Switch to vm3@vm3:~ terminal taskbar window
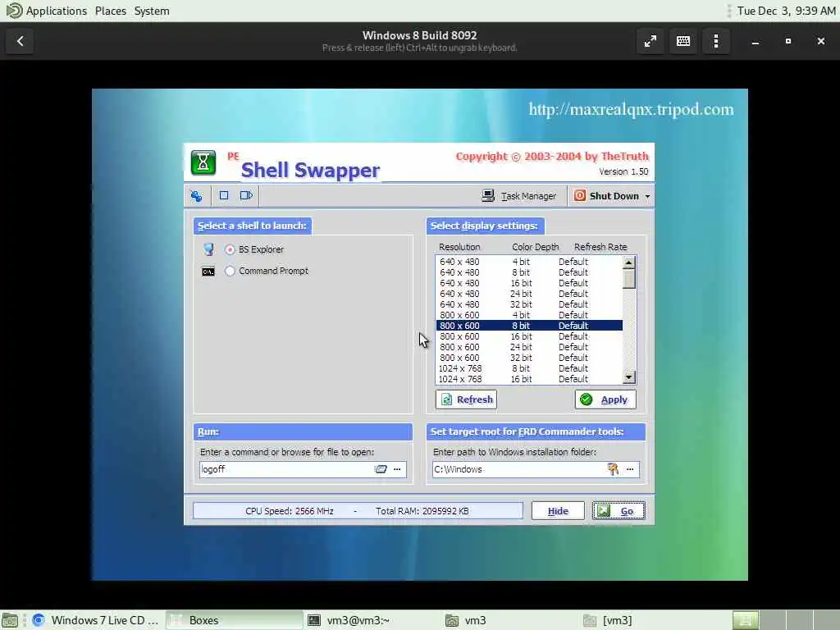Image resolution: width=840 pixels, height=630 pixels. pos(372,620)
